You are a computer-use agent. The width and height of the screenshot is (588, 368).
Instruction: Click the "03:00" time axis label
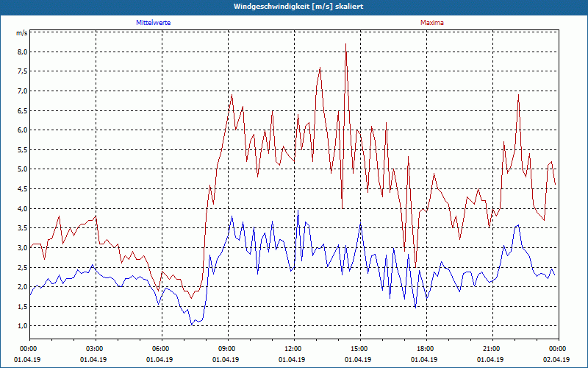point(96,349)
